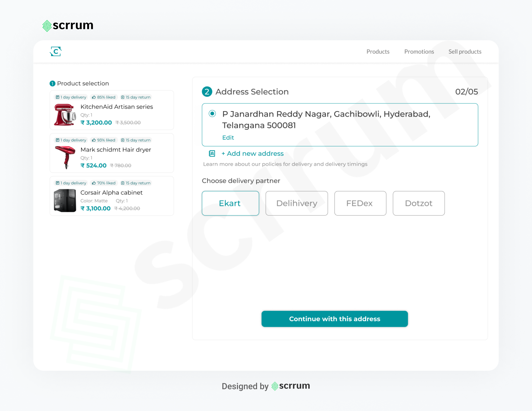Click thumbs-up icon next to 85% liked

point(94,97)
